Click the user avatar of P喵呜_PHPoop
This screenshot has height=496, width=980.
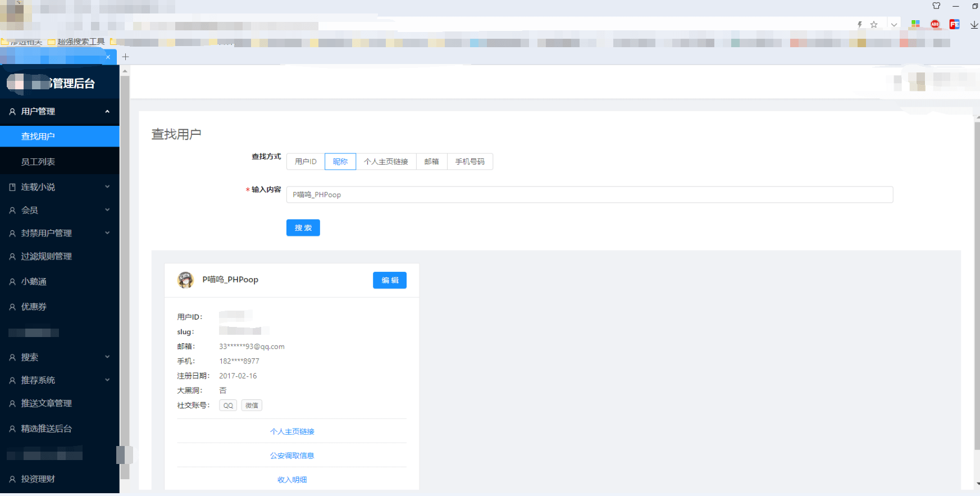coord(185,280)
